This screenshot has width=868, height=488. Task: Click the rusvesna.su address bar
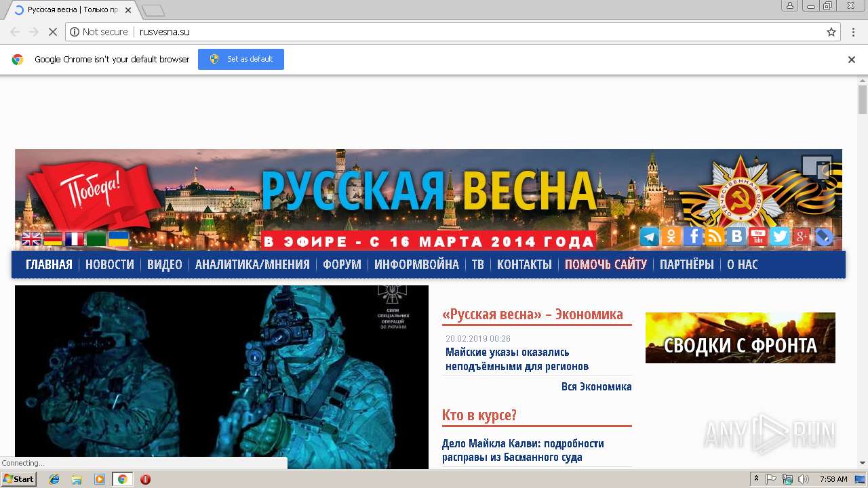coord(452,32)
